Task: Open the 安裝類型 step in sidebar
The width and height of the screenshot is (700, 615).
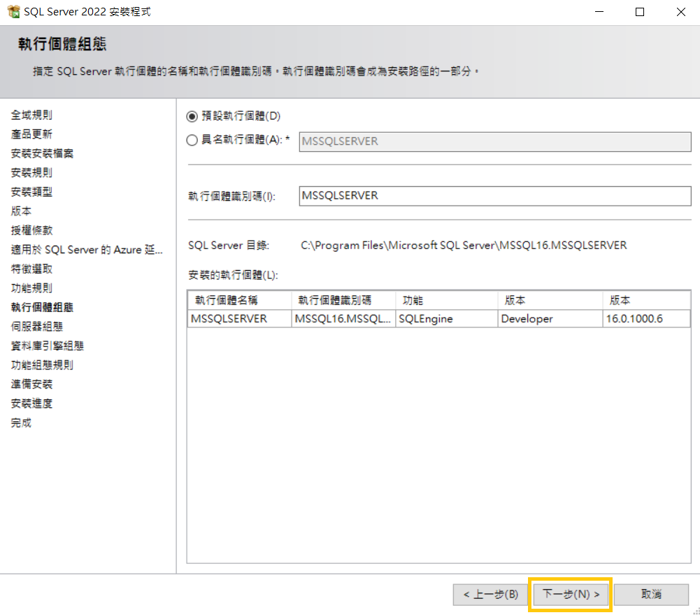Action: tap(31, 192)
